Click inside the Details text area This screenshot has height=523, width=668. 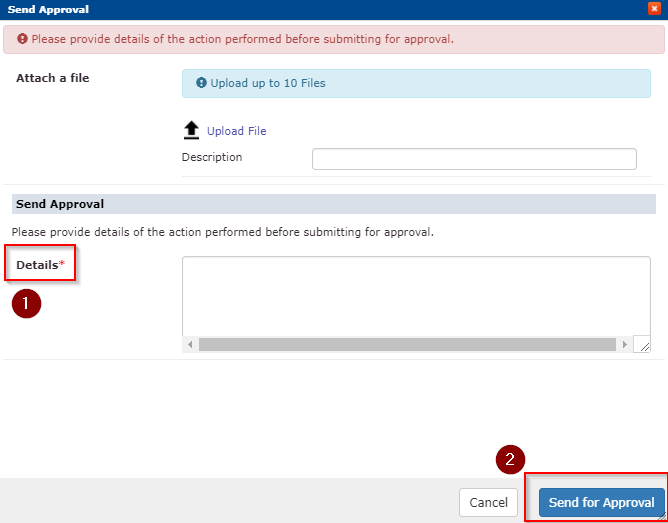click(416, 296)
